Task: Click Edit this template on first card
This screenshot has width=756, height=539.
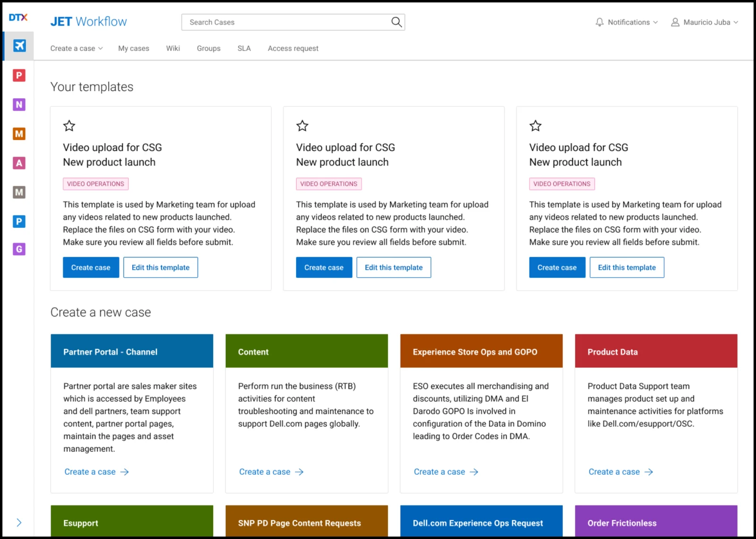Action: (161, 268)
